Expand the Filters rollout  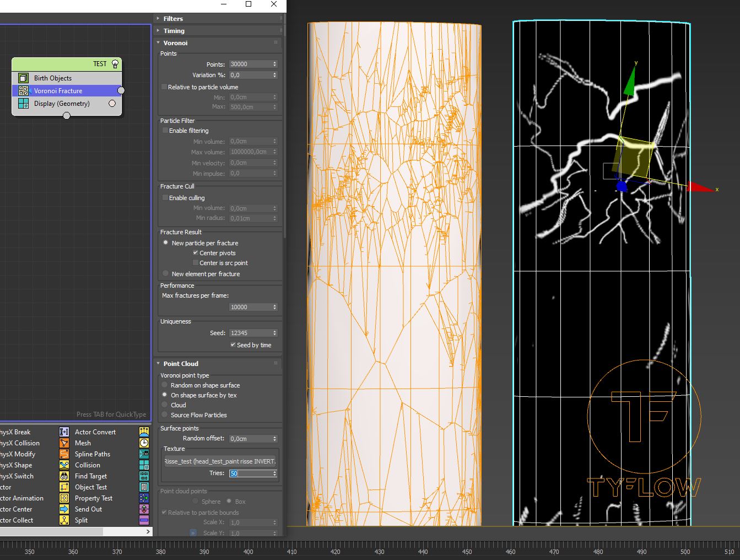pos(173,19)
